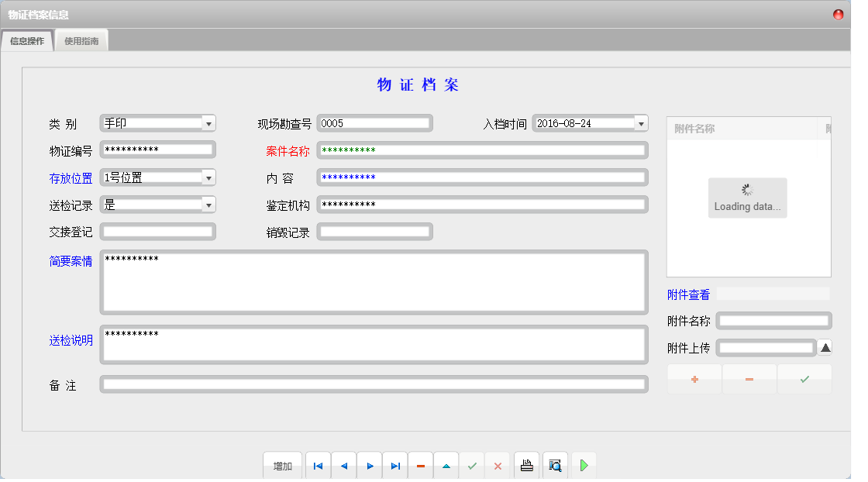The width and height of the screenshot is (868, 482).
Task: Click the printer icon in bottom toolbar
Action: 527,466
